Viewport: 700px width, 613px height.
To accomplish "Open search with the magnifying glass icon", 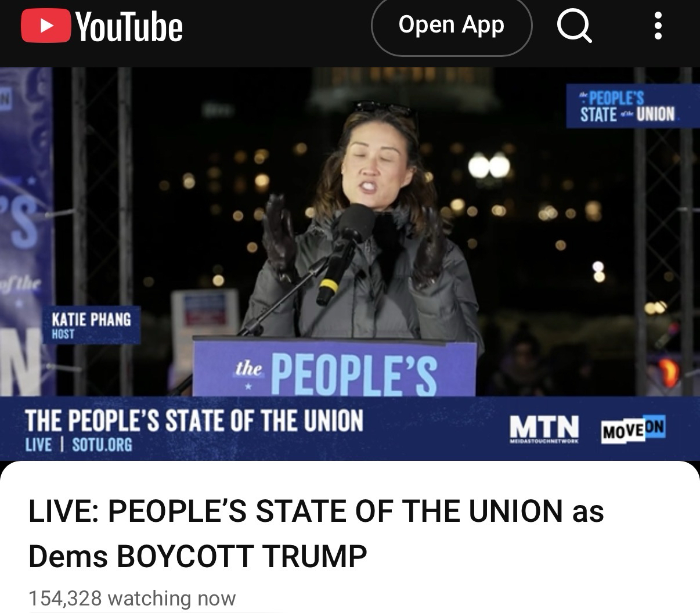I will [573, 27].
